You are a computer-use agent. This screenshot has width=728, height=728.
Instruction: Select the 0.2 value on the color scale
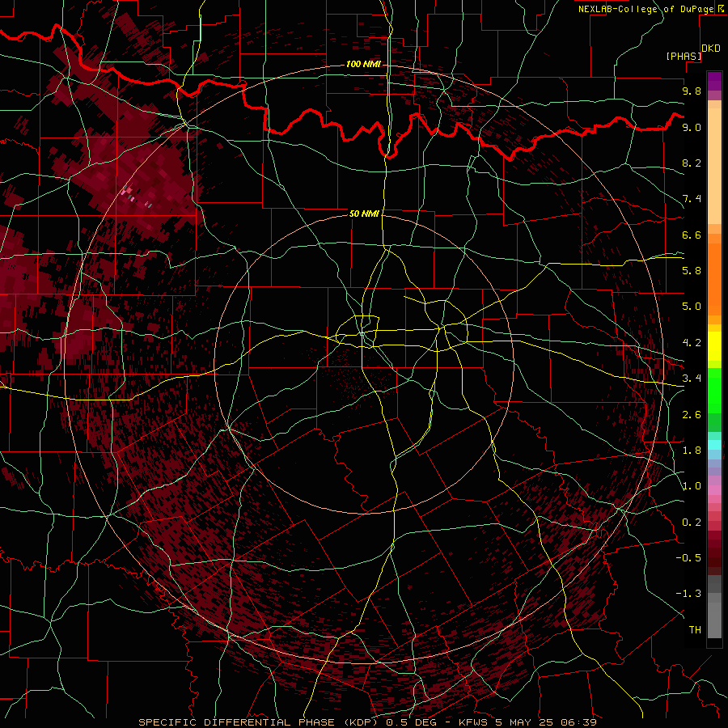click(692, 523)
